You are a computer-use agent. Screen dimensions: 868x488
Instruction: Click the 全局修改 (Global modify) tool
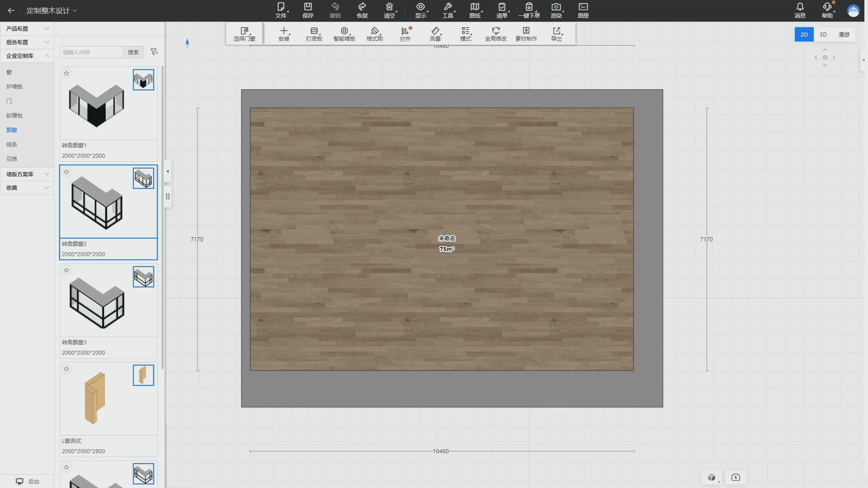[496, 34]
